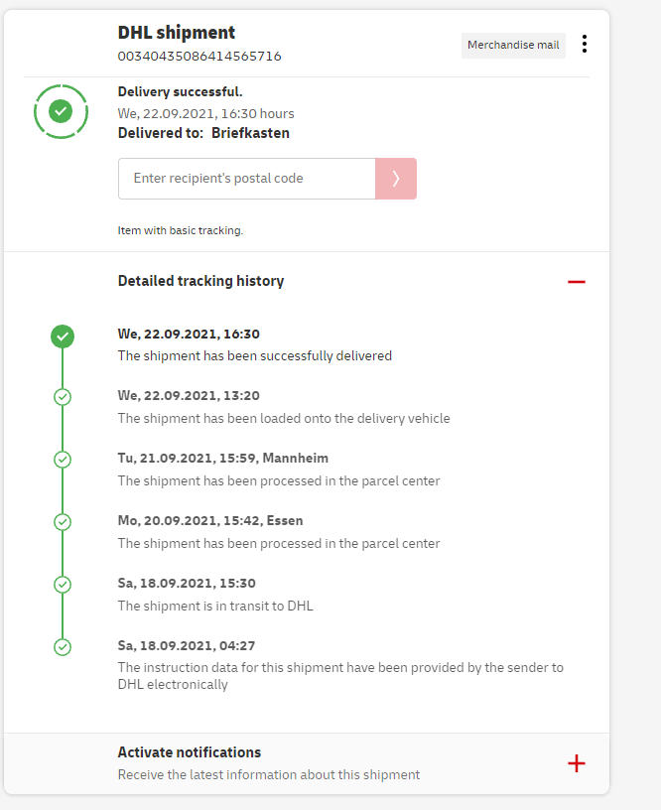661x812 pixels.
Task: Click the Delivered to Briefkasten text
Action: [x=203, y=133]
